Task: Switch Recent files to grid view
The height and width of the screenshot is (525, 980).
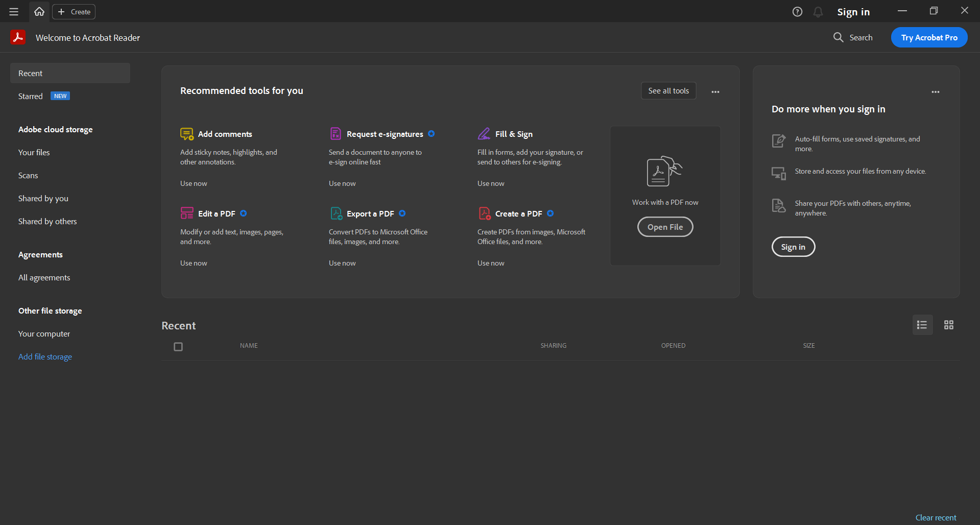Action: (x=948, y=324)
